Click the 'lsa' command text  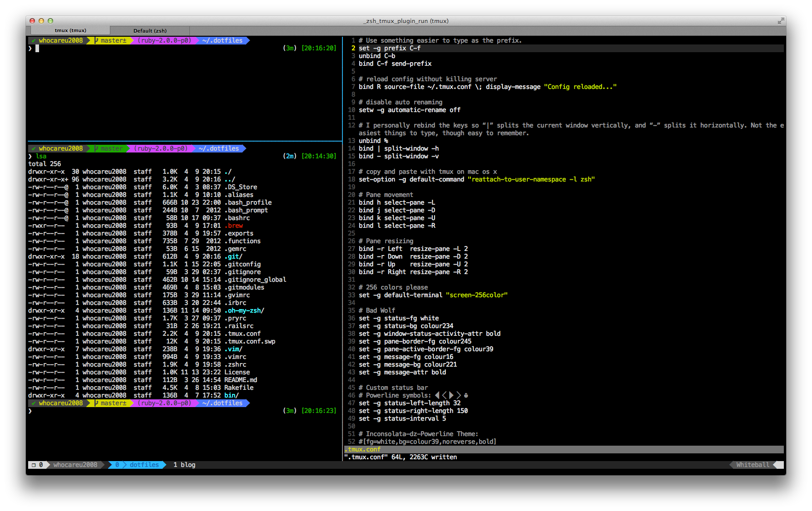tap(41, 156)
